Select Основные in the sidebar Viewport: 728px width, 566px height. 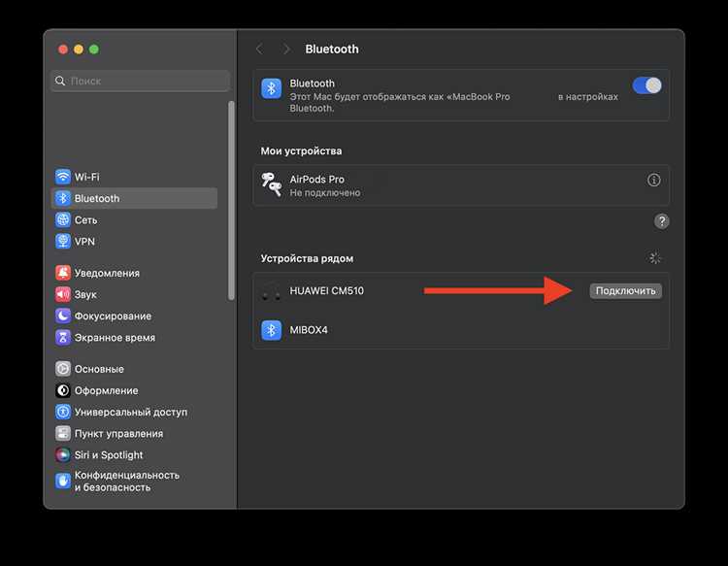[134, 369]
